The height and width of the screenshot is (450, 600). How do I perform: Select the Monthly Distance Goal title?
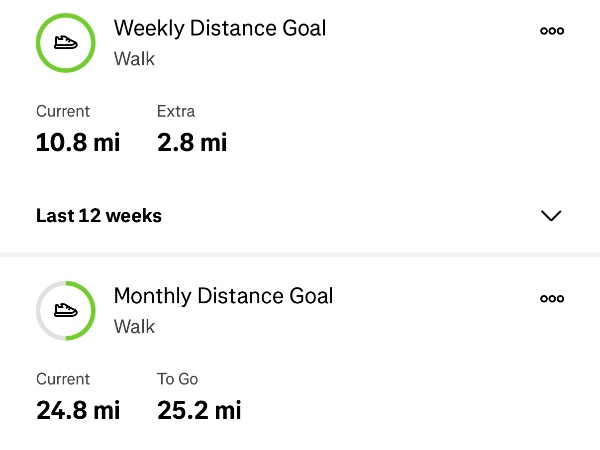point(223,296)
